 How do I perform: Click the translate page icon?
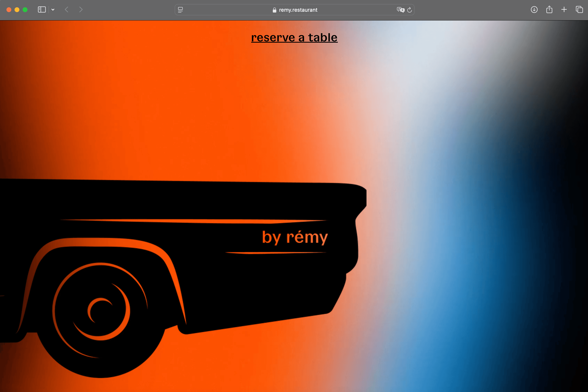coord(400,10)
